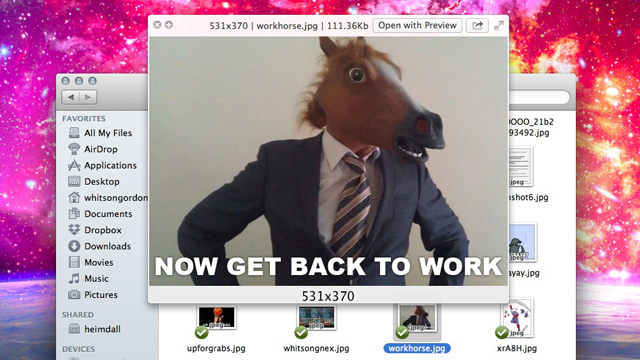Viewport: 640px width, 360px height.
Task: Open Movies folder in sidebar
Action: pos(91,262)
